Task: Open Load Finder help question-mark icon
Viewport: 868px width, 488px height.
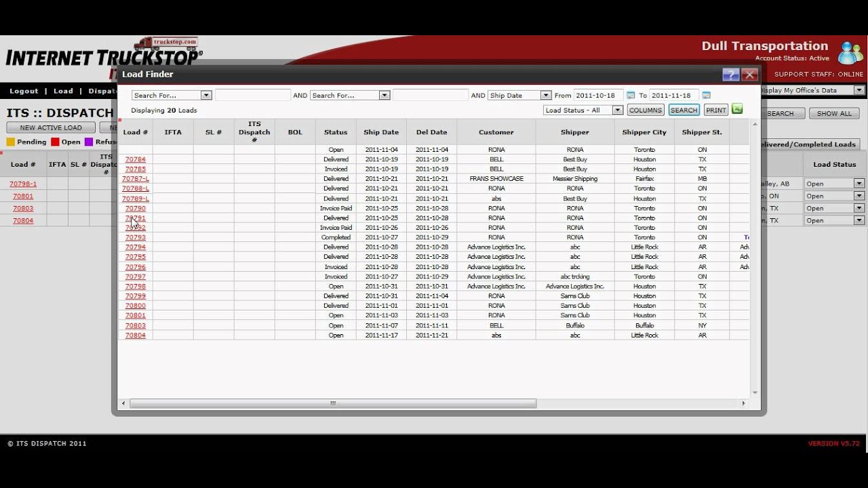Action: pos(730,75)
